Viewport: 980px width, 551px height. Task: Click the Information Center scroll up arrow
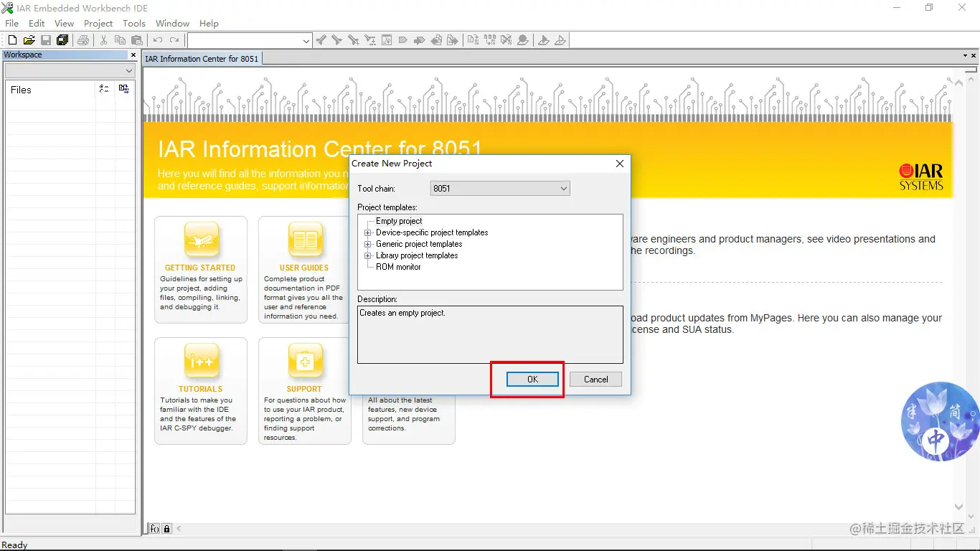tap(959, 83)
